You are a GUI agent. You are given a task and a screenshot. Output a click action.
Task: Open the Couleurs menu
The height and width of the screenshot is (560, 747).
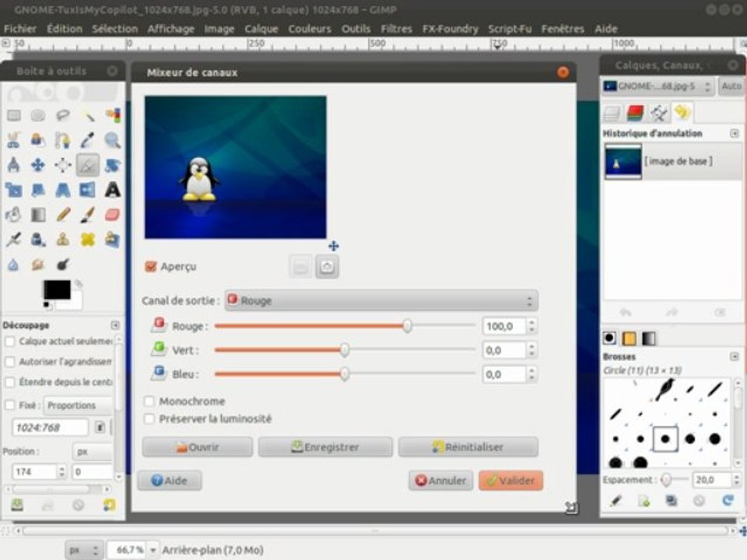coord(310,29)
